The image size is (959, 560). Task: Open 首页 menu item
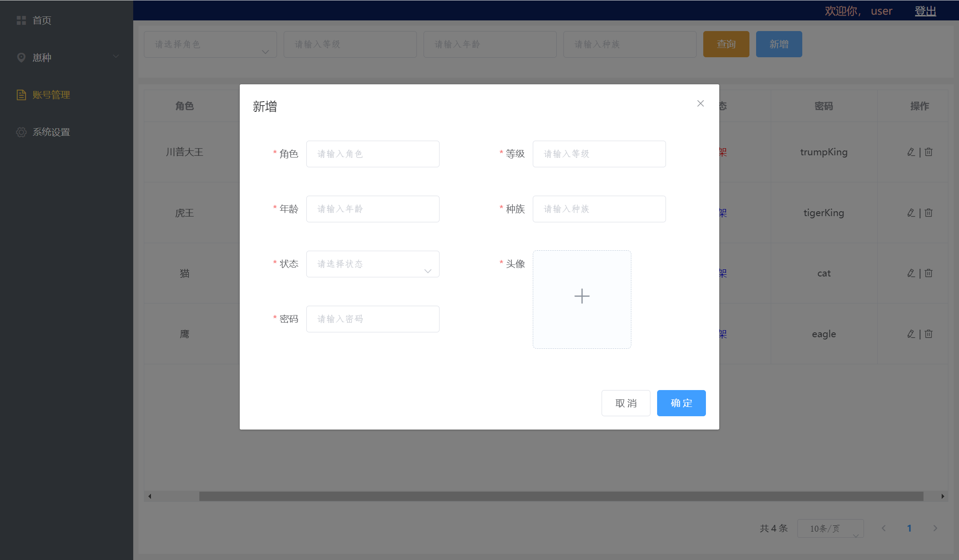pyautogui.click(x=67, y=20)
